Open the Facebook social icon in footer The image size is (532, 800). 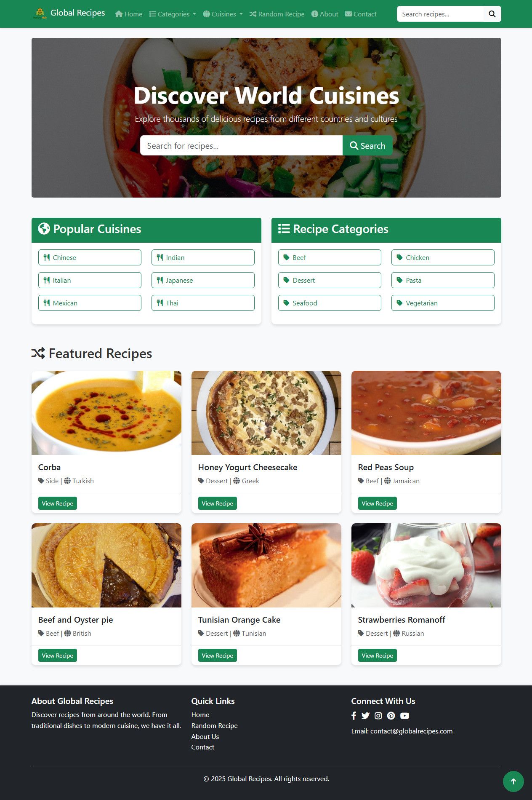point(354,716)
